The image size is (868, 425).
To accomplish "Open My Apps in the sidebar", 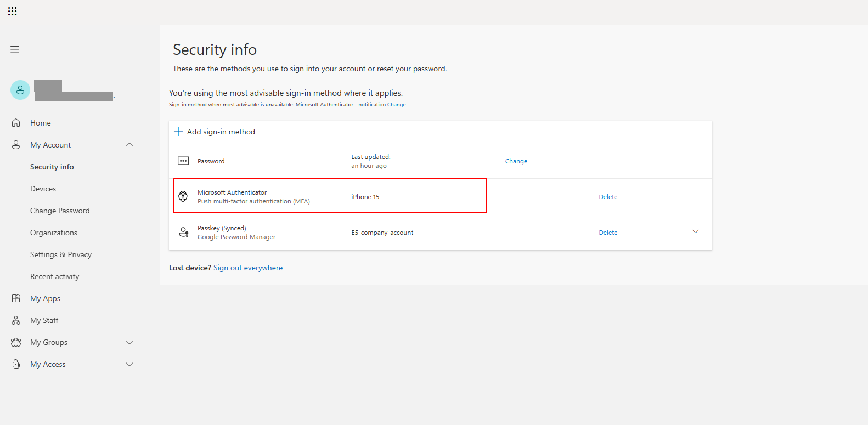I will click(46, 298).
